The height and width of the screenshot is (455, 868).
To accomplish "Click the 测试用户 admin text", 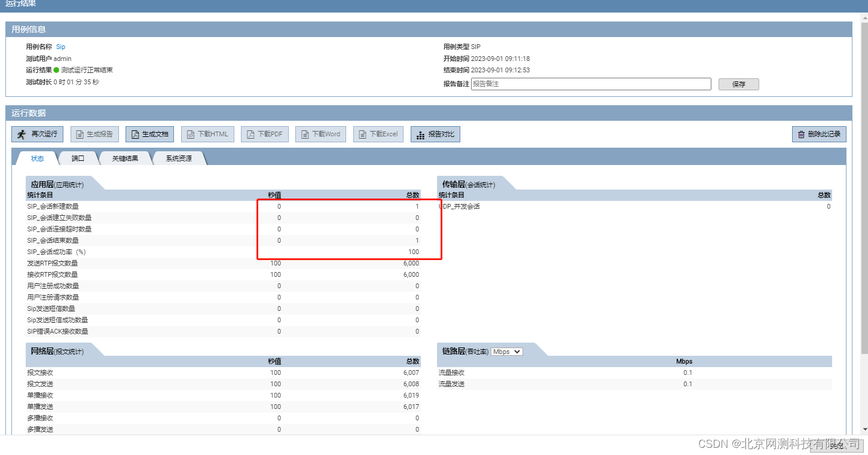I will [x=48, y=59].
